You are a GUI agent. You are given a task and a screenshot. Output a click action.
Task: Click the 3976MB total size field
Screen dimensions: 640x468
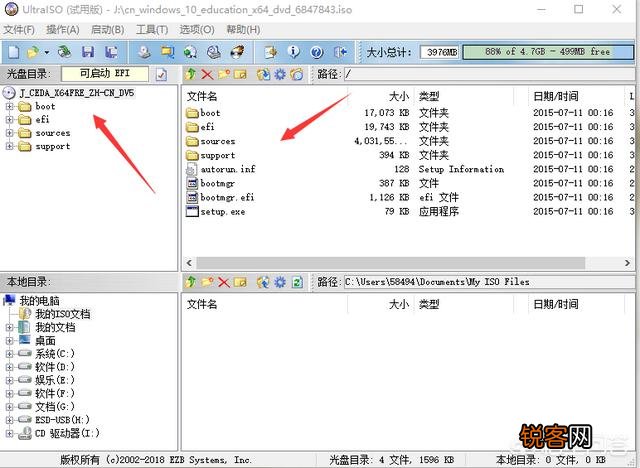point(440,52)
